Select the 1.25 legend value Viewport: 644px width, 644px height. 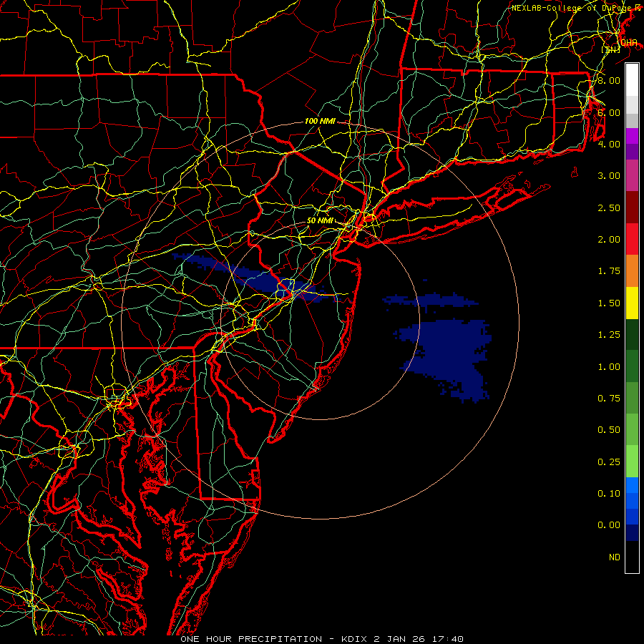pyautogui.click(x=609, y=335)
